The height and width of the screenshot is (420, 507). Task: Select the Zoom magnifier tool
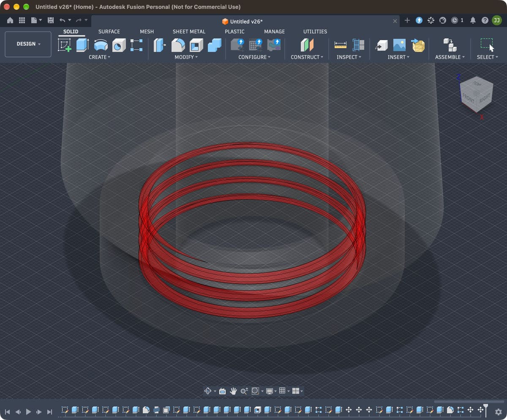[x=244, y=391]
